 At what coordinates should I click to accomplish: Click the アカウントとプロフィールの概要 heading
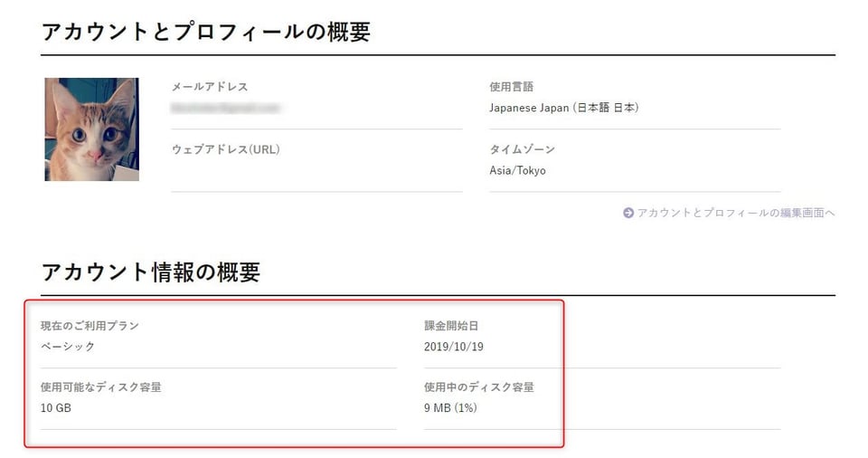click(206, 32)
